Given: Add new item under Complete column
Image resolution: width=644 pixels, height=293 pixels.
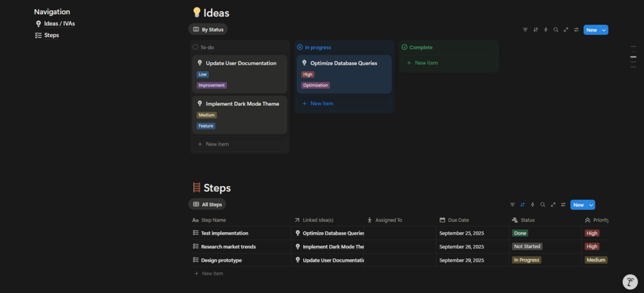Looking at the screenshot, I should coord(426,63).
